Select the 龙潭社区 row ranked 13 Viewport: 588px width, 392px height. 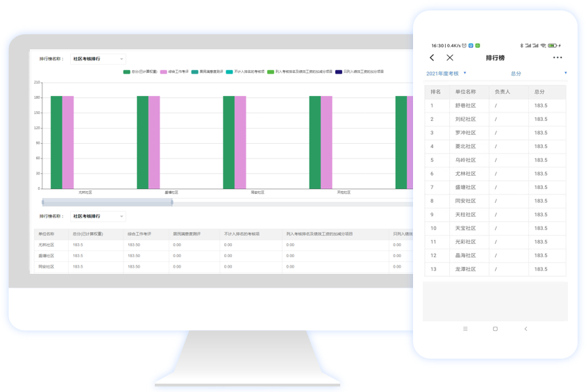(x=495, y=269)
